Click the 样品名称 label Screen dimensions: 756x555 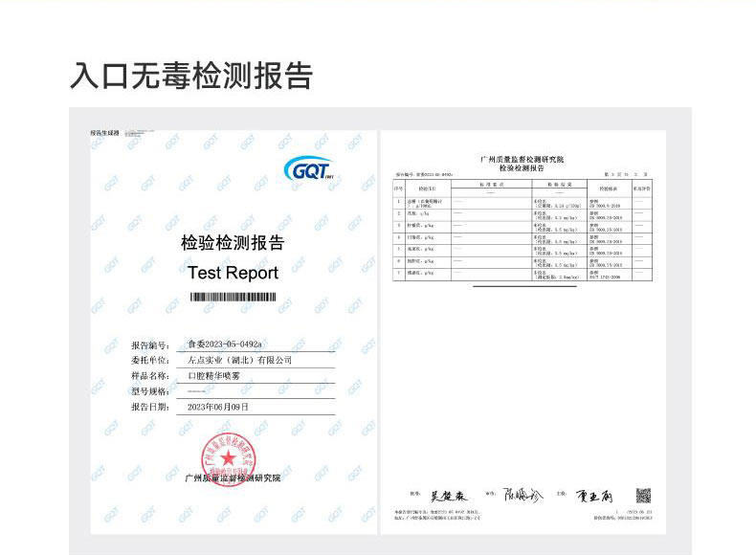150,376
